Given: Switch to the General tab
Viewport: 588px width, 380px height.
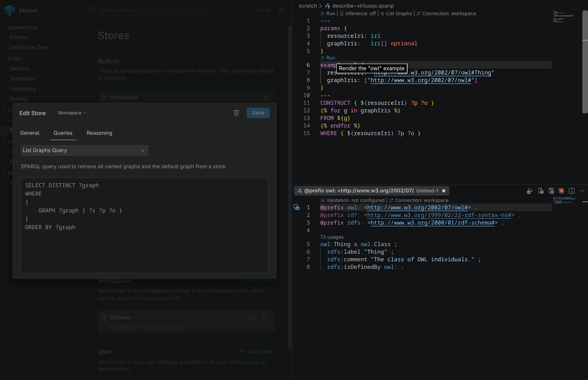Looking at the screenshot, I should coord(30,133).
